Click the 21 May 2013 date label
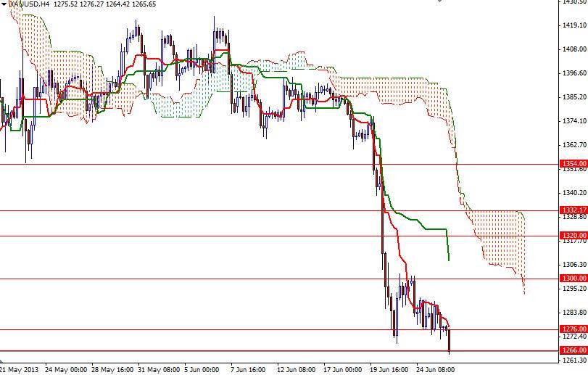Image resolution: width=588 pixels, height=375 pixels. tap(20, 368)
